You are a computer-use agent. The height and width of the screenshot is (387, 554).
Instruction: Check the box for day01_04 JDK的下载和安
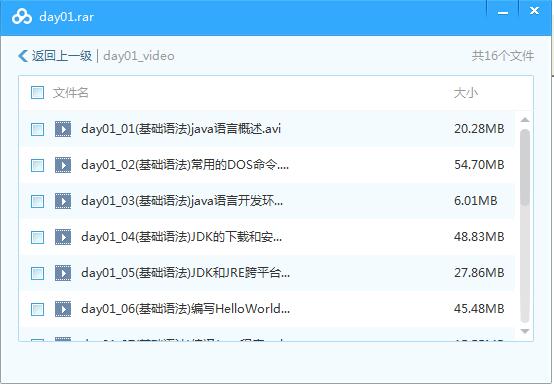[x=37, y=237]
